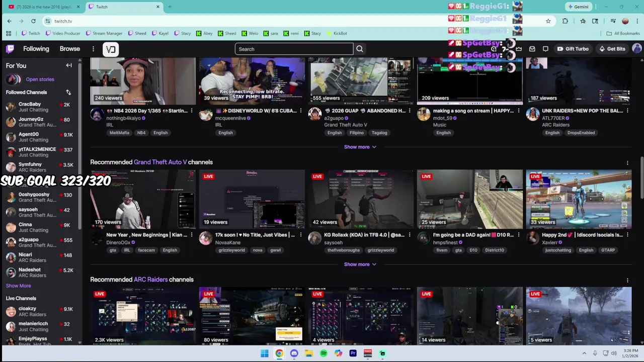Open All Bookmarks folder

coord(623,33)
